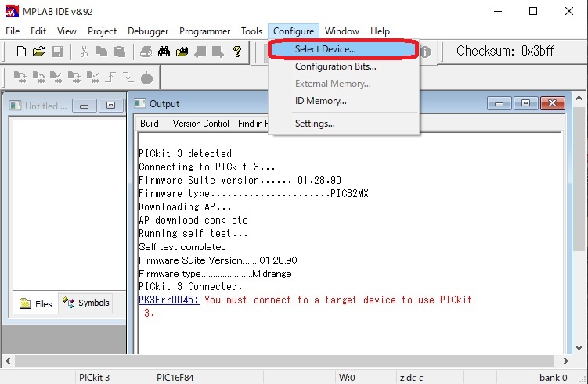Click 'Self test completed' output line
Screen dimensions: 588x384
(182, 247)
